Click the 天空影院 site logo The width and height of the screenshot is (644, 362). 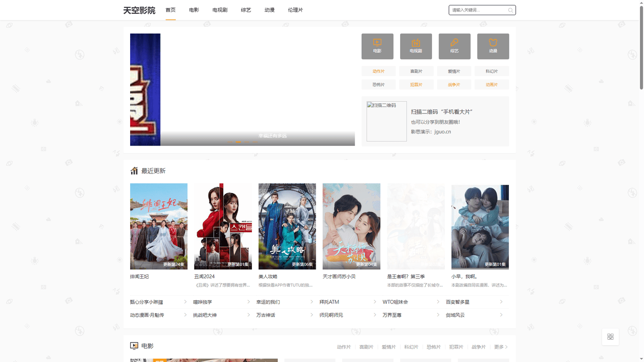(x=139, y=10)
